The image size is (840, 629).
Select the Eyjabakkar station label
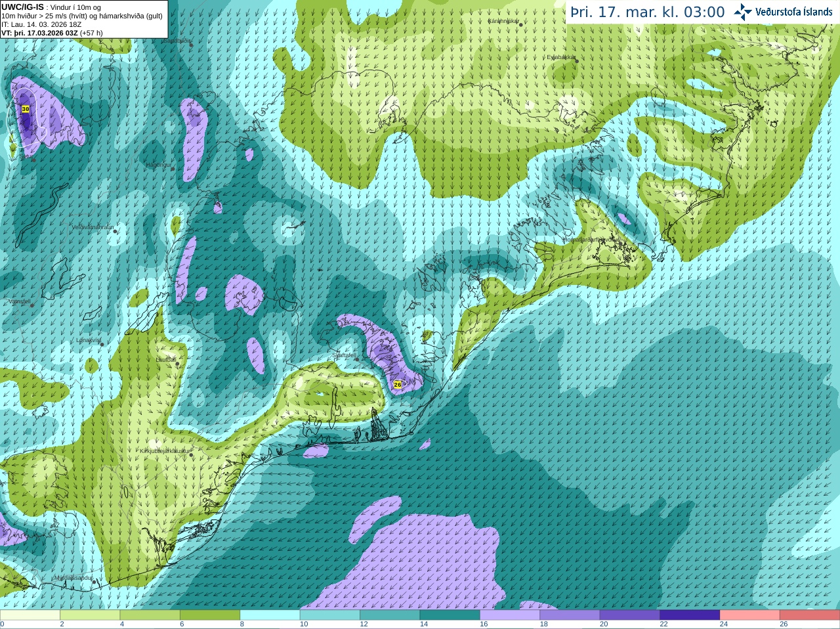pyautogui.click(x=560, y=57)
